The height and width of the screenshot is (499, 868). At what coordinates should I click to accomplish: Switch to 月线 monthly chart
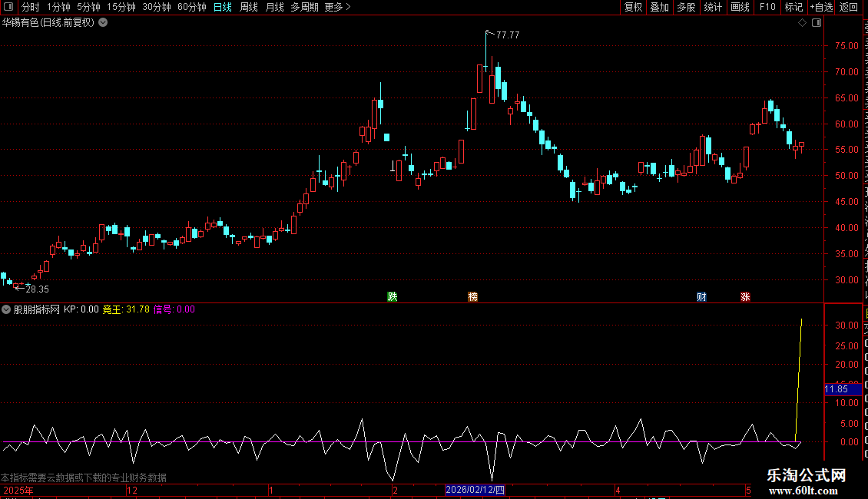coord(274,7)
